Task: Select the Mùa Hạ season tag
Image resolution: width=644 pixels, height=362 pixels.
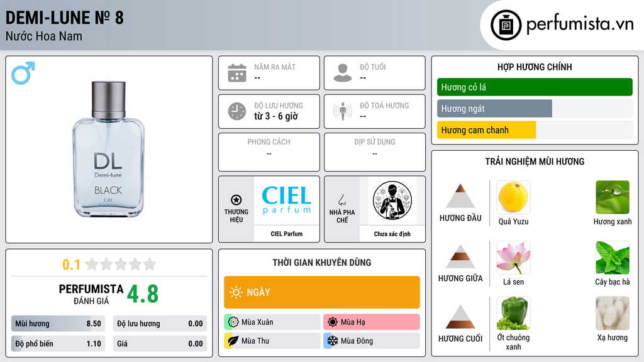Action: pos(372,322)
